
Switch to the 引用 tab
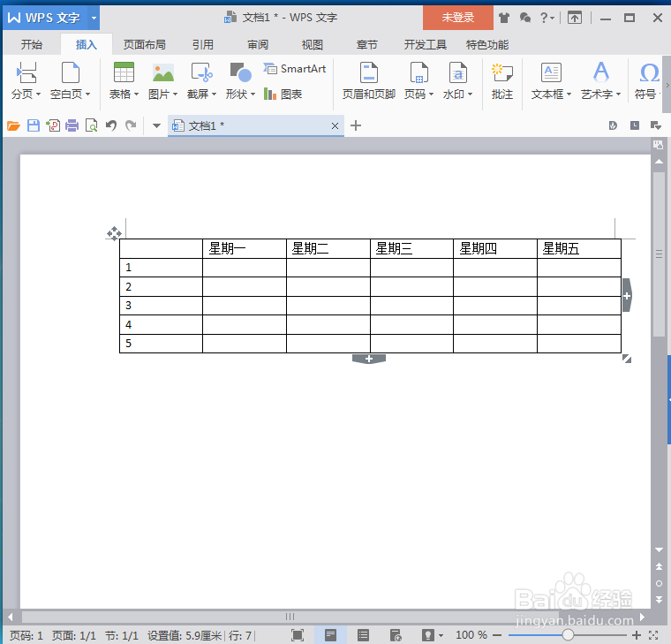202,44
